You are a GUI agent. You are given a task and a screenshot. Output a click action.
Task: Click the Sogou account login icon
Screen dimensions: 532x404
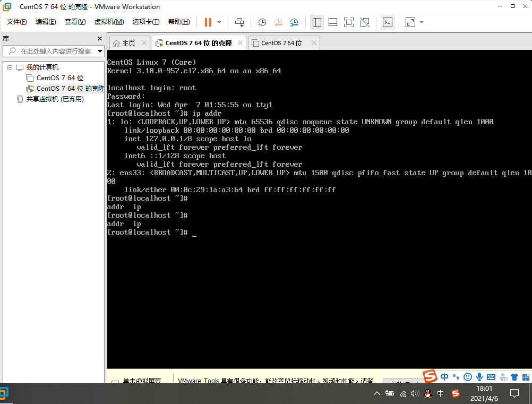504,377
